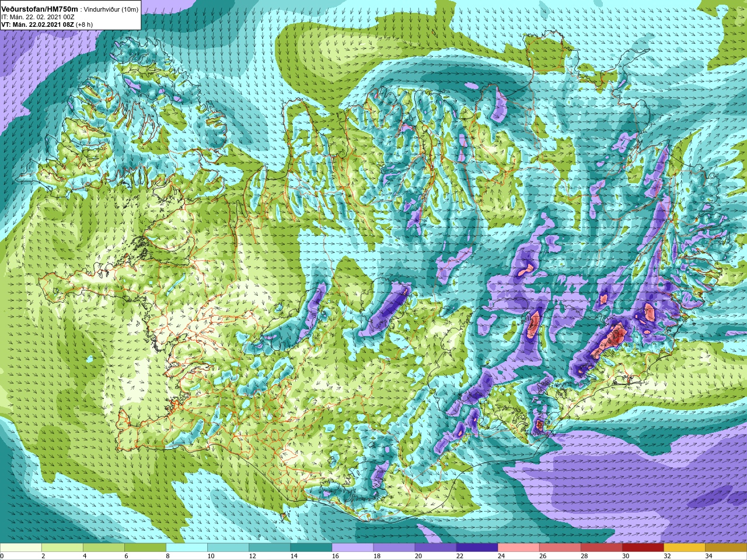Viewport: 747px width, 560px height.
Task: Select the pale yellow 0–2 legend swatch
Action: [x=21, y=548]
